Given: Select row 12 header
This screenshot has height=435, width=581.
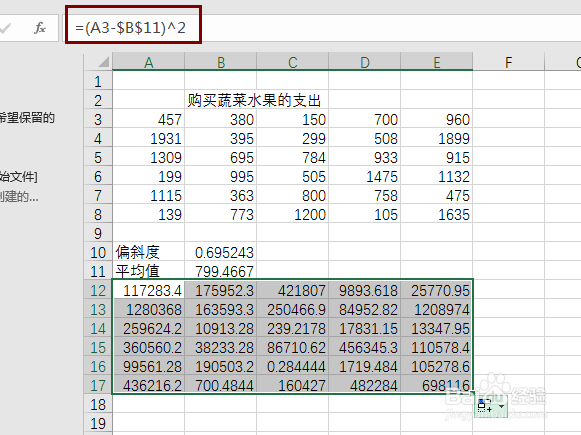Looking at the screenshot, I should (x=98, y=290).
